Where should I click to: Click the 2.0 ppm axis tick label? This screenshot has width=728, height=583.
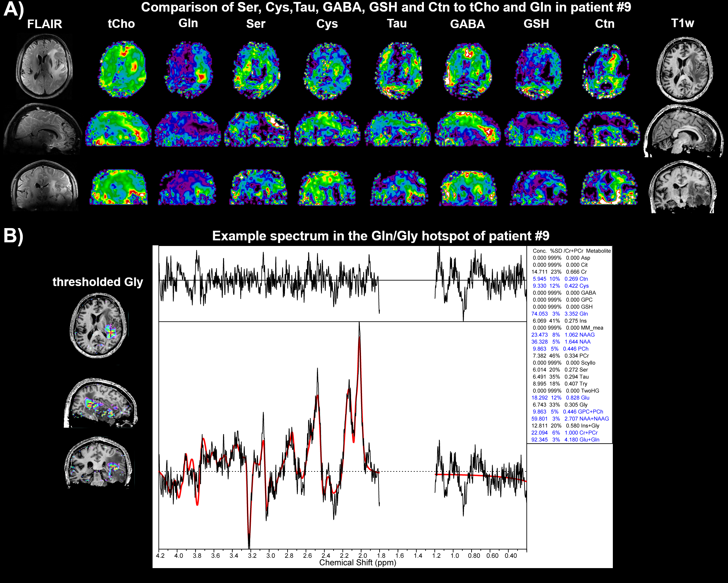pos(362,556)
